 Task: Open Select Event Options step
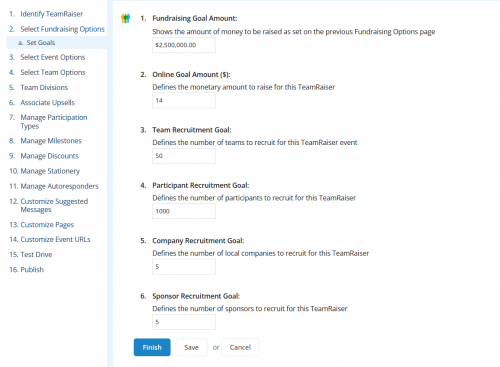point(53,57)
